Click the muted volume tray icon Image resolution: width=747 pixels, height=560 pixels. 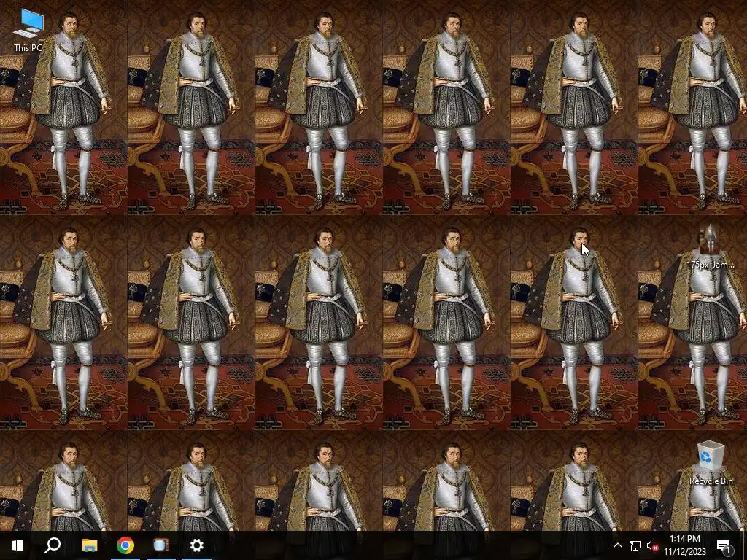point(652,545)
